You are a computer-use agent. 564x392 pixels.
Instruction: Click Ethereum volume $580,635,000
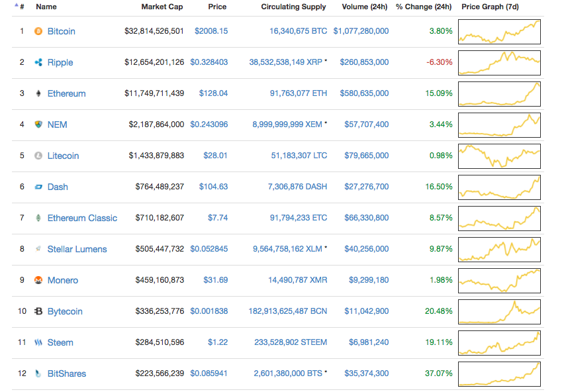tap(364, 93)
